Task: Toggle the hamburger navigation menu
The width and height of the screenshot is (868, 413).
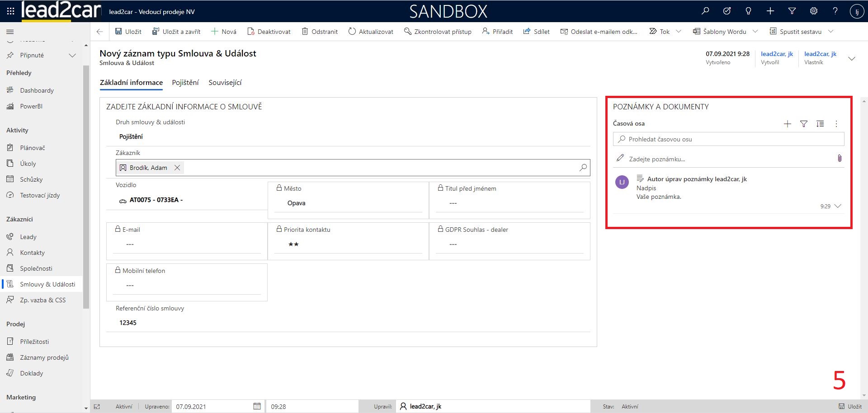Action: pyautogui.click(x=10, y=32)
